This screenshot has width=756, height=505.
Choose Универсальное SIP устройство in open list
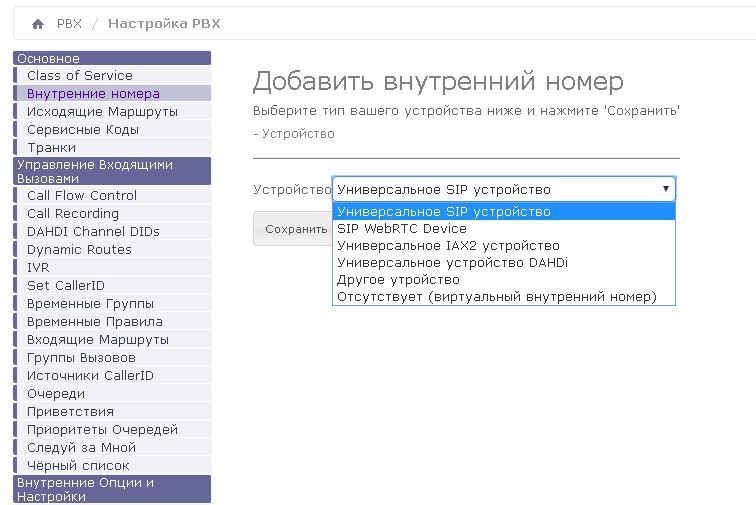click(x=504, y=211)
